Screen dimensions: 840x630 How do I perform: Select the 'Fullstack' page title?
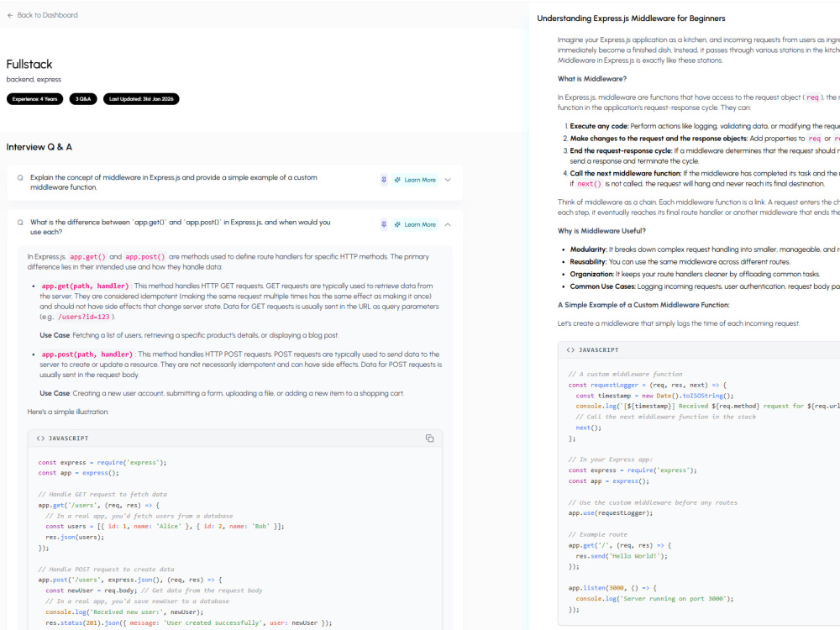click(x=29, y=65)
